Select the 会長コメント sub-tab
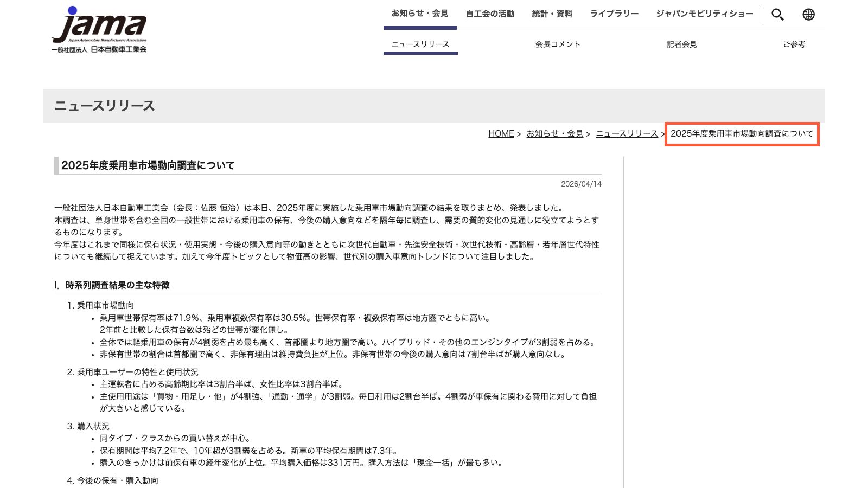Image resolution: width=868 pixels, height=488 pixels. (x=558, y=44)
